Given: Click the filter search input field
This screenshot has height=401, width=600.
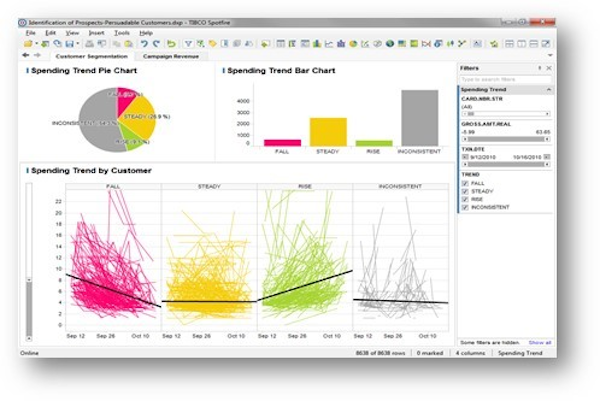Looking at the screenshot, I should pyautogui.click(x=505, y=79).
